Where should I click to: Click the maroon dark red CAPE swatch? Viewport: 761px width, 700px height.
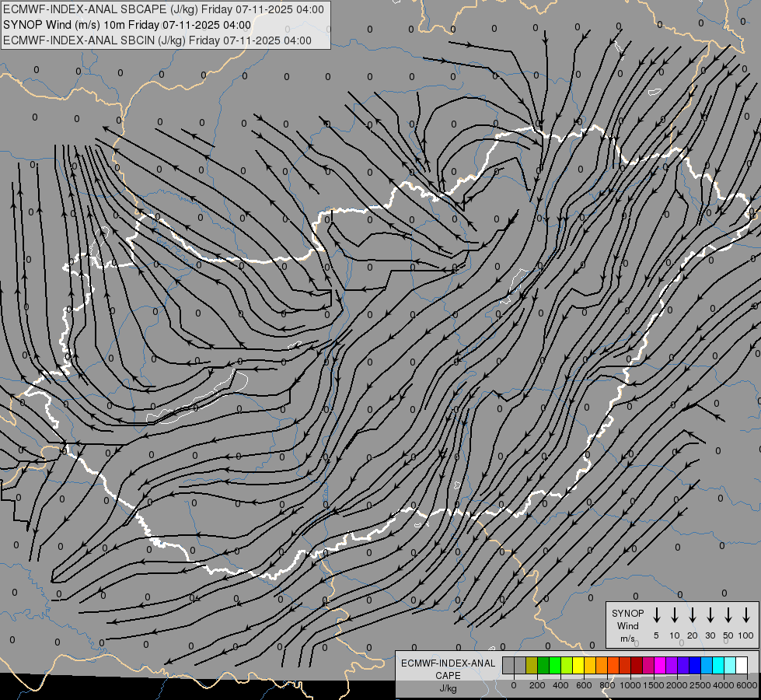point(637,665)
